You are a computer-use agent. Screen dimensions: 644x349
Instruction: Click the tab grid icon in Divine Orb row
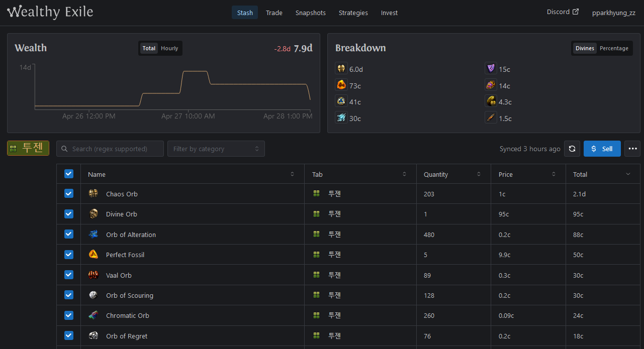click(316, 214)
